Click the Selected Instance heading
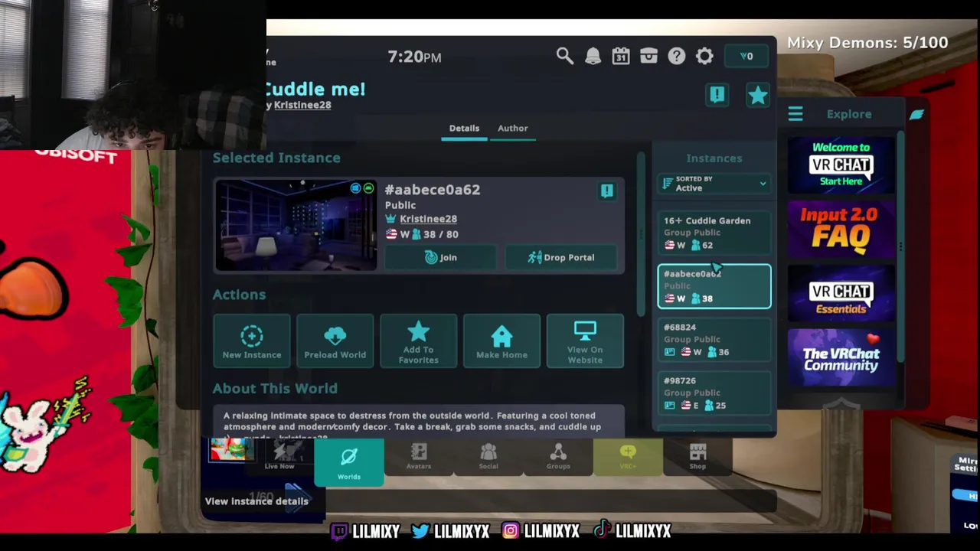Viewport: 980px width, 551px height. [276, 158]
